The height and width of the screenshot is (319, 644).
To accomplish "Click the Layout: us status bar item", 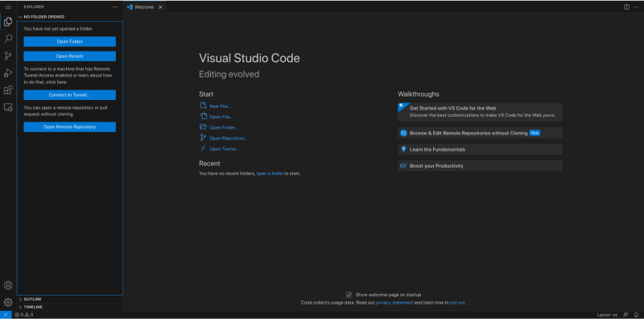I will pyautogui.click(x=607, y=315).
